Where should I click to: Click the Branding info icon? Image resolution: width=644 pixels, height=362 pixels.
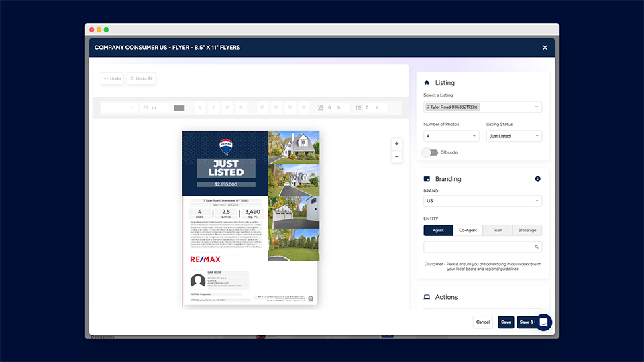click(537, 179)
